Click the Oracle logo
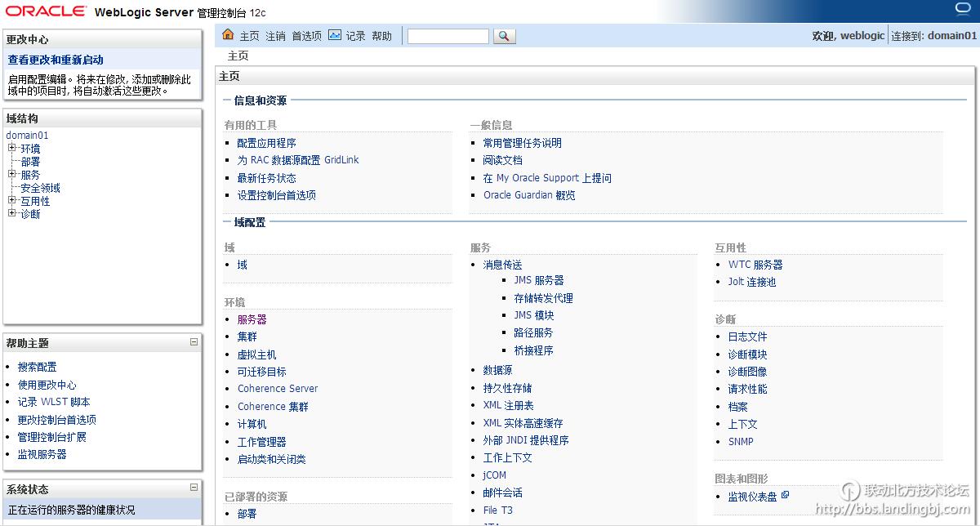 click(45, 11)
